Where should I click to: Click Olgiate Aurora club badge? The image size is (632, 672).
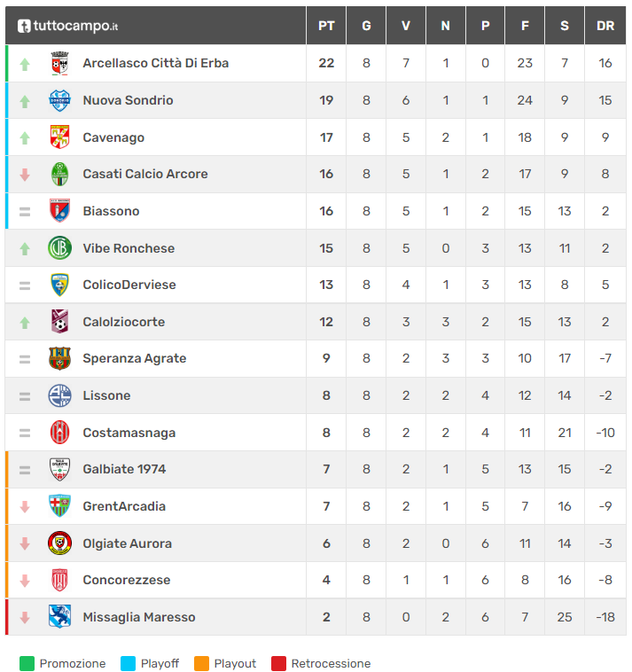coord(59,543)
